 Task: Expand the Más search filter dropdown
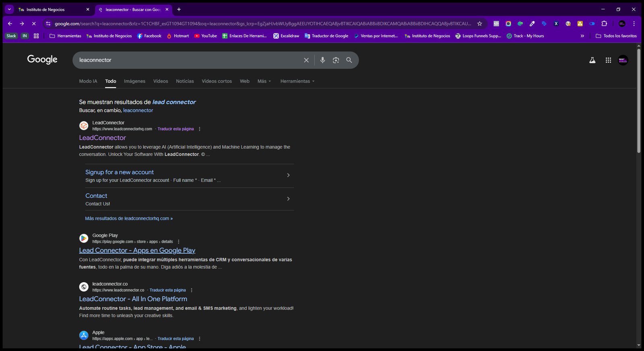click(x=264, y=81)
